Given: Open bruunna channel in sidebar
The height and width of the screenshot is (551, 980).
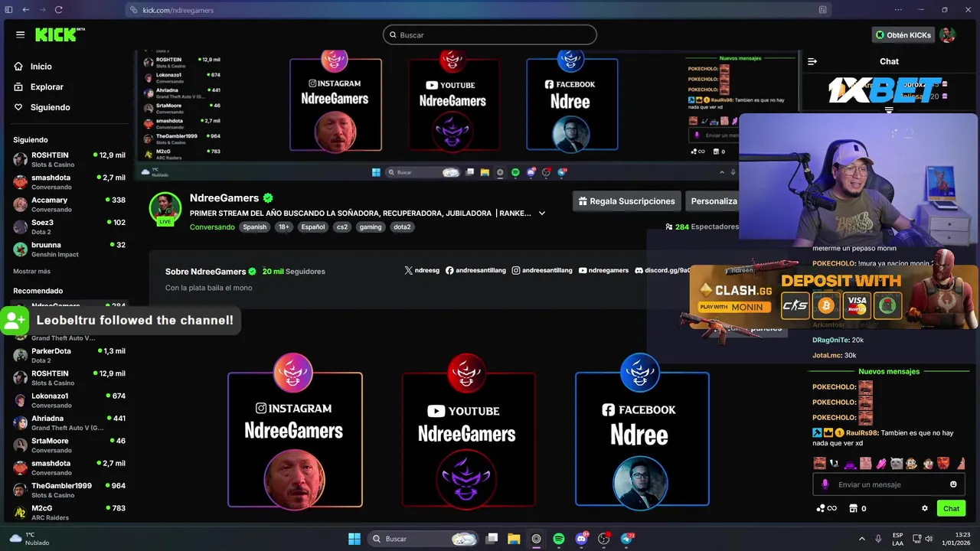Looking at the screenshot, I should [x=69, y=249].
